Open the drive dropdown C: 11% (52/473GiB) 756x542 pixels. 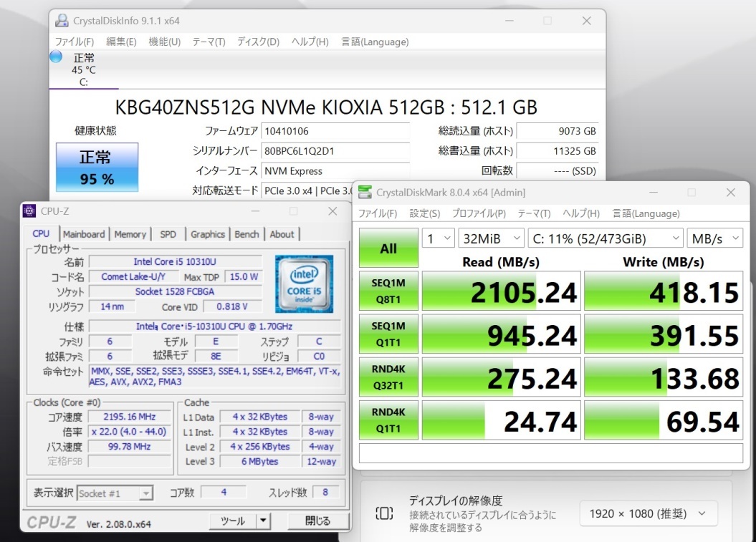point(606,238)
